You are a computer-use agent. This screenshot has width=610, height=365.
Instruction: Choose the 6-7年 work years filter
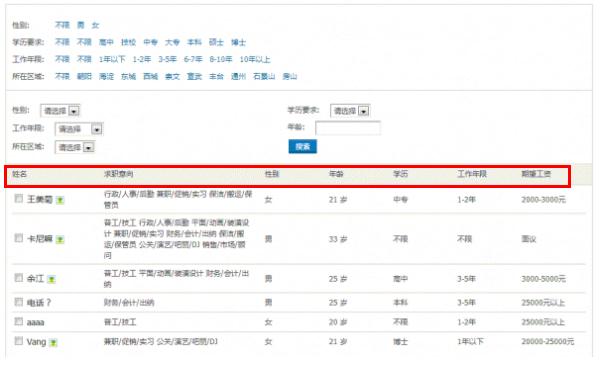(193, 59)
